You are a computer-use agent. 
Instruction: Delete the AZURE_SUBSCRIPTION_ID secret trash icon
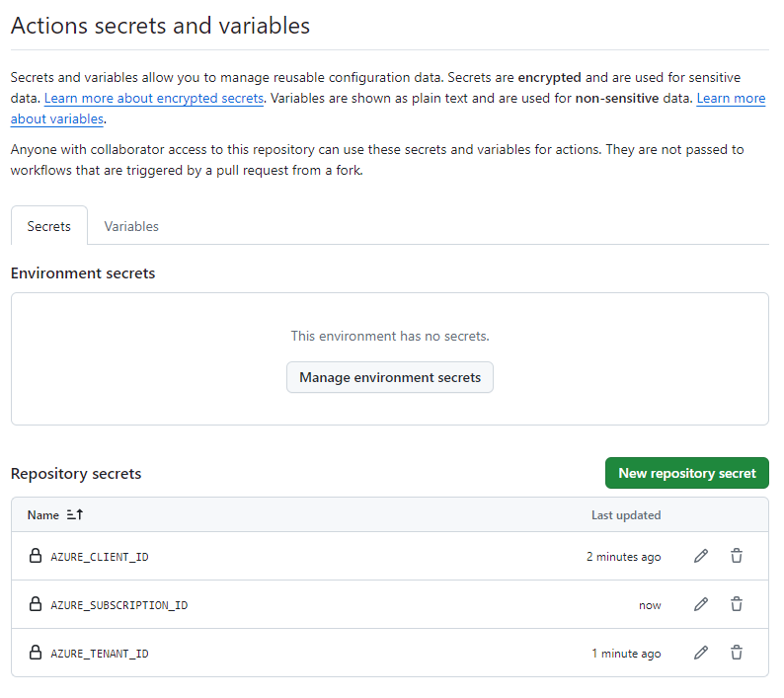coord(737,604)
